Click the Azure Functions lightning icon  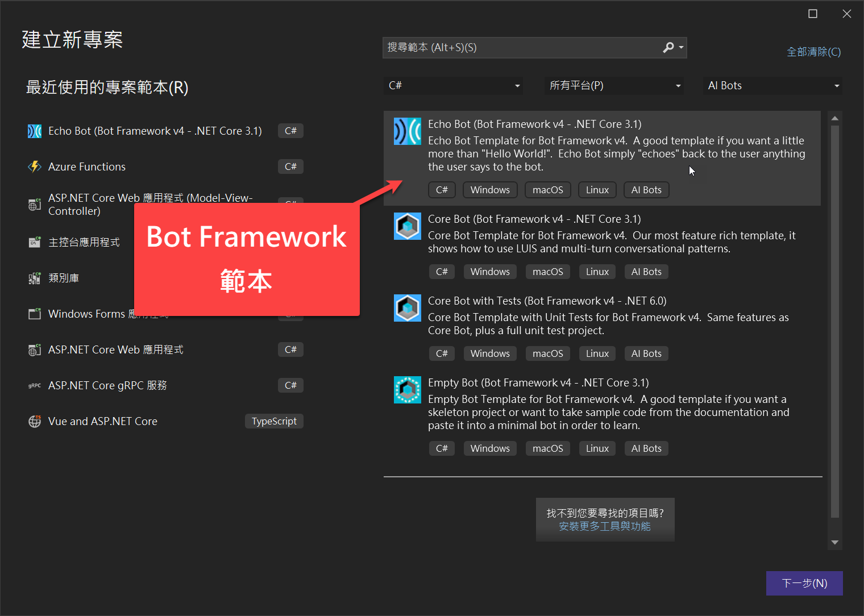pos(35,167)
